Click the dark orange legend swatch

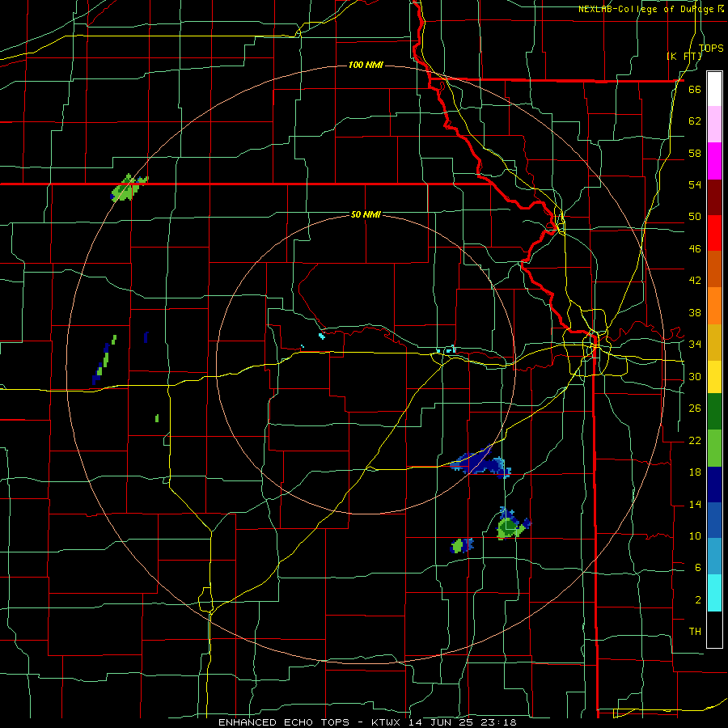pyautogui.click(x=714, y=269)
